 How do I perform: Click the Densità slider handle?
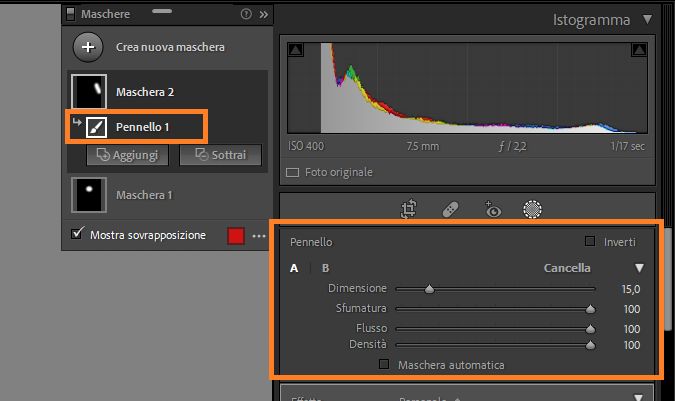591,345
